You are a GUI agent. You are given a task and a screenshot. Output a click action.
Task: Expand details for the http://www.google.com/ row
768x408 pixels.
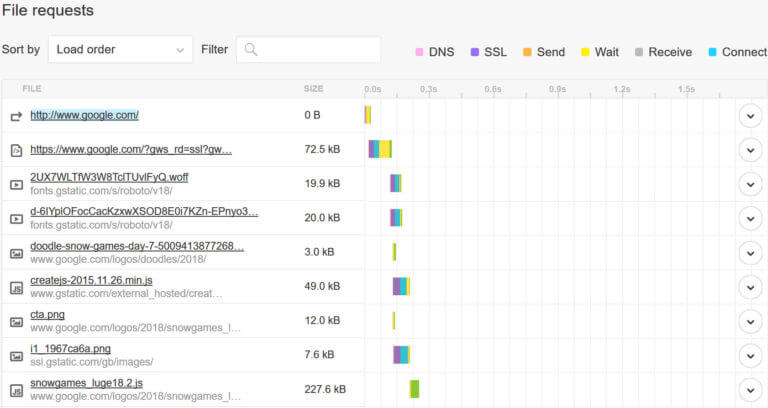750,116
